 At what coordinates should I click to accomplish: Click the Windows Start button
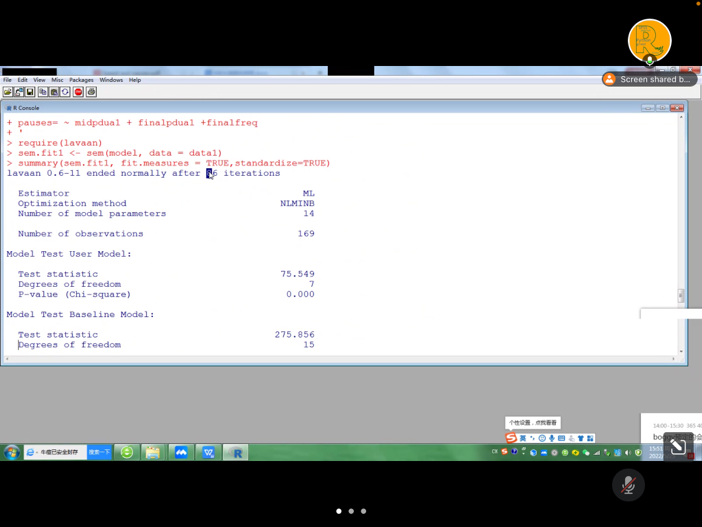[x=11, y=452]
